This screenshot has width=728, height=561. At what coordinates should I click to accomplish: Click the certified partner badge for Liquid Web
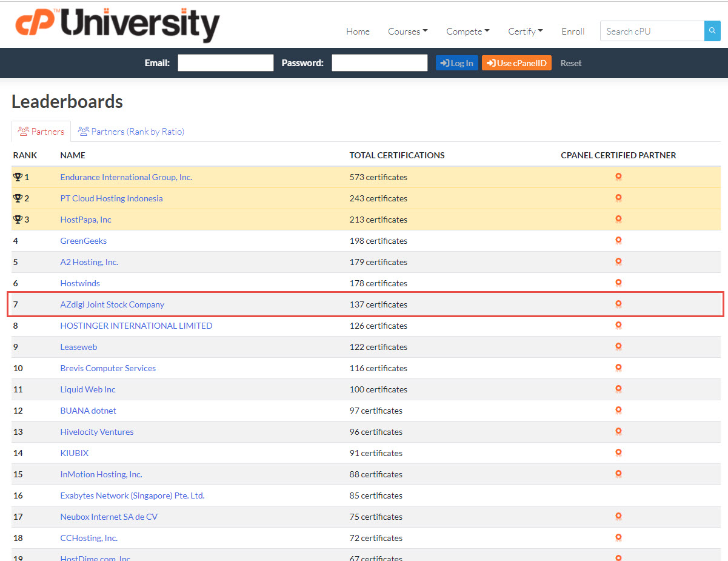coord(618,389)
